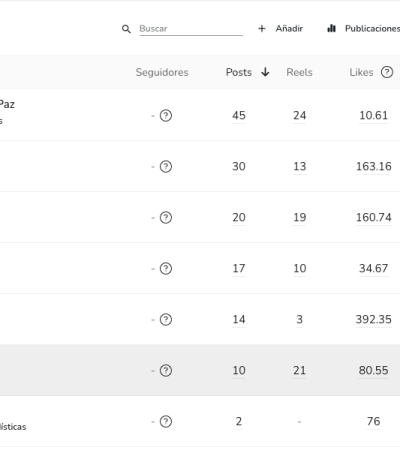Click the followers help icon in 17-posts row
This screenshot has width=400, height=450.
click(x=166, y=268)
